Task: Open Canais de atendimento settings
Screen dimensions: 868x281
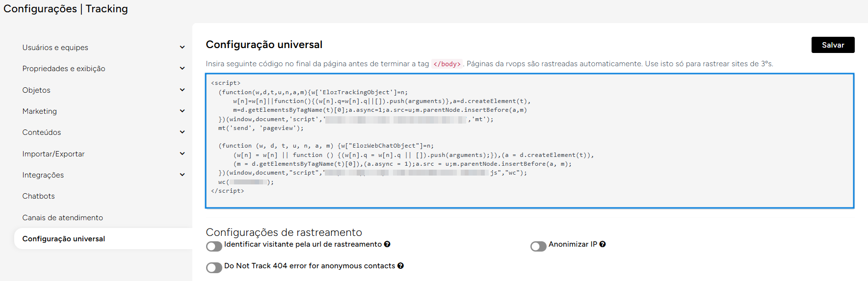Action: (62, 218)
